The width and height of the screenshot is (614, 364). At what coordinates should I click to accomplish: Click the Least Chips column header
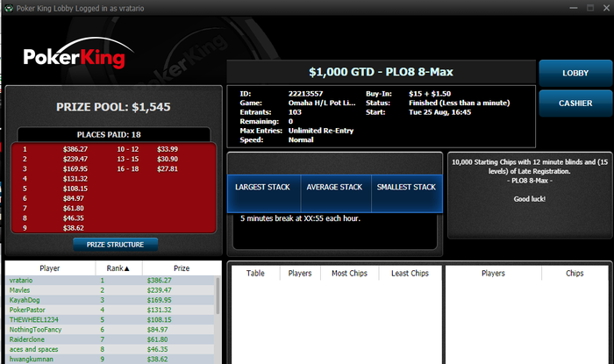pos(410,273)
